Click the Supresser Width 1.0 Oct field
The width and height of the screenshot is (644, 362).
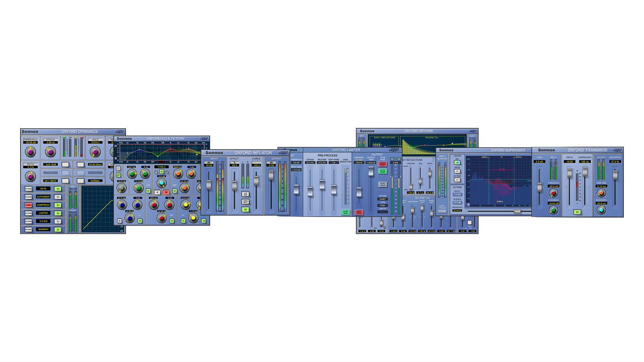(x=457, y=195)
